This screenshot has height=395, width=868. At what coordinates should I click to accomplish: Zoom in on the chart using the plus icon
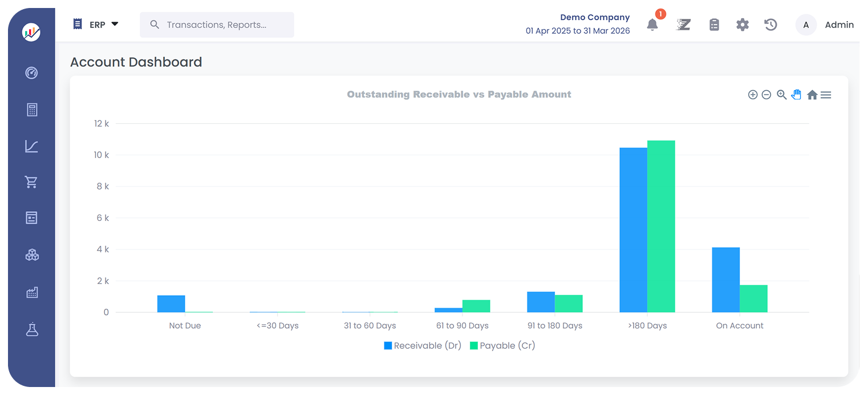753,95
